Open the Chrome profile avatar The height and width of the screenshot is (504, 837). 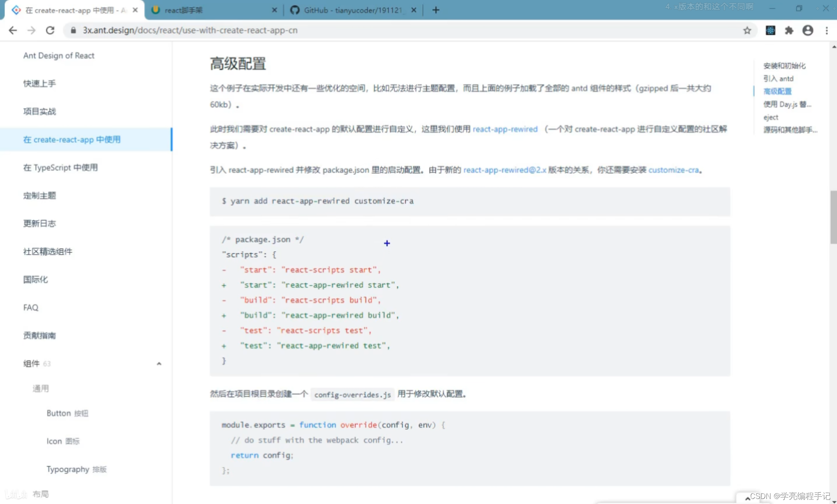(808, 30)
